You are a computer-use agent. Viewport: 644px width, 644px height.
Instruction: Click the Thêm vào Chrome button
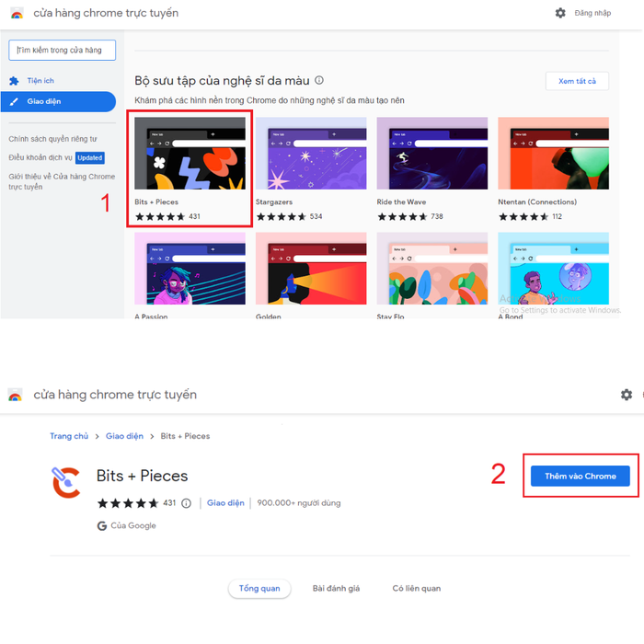[580, 476]
